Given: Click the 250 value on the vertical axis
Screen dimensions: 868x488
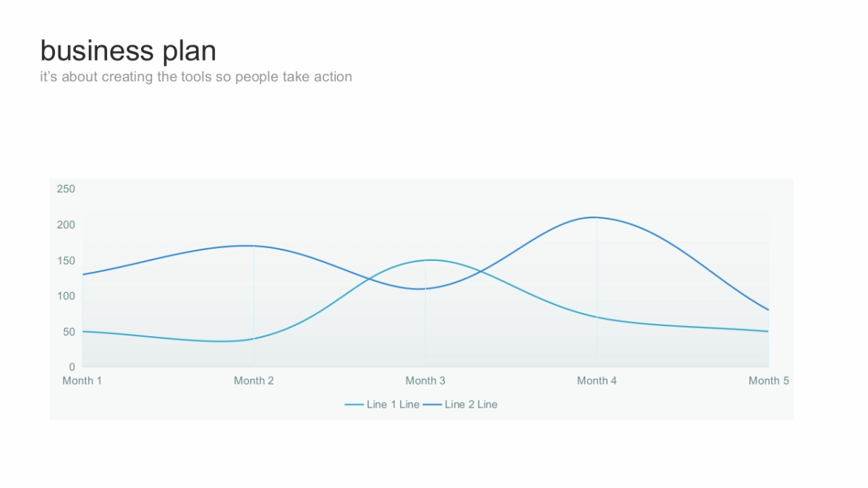Looking at the screenshot, I should click(66, 189).
